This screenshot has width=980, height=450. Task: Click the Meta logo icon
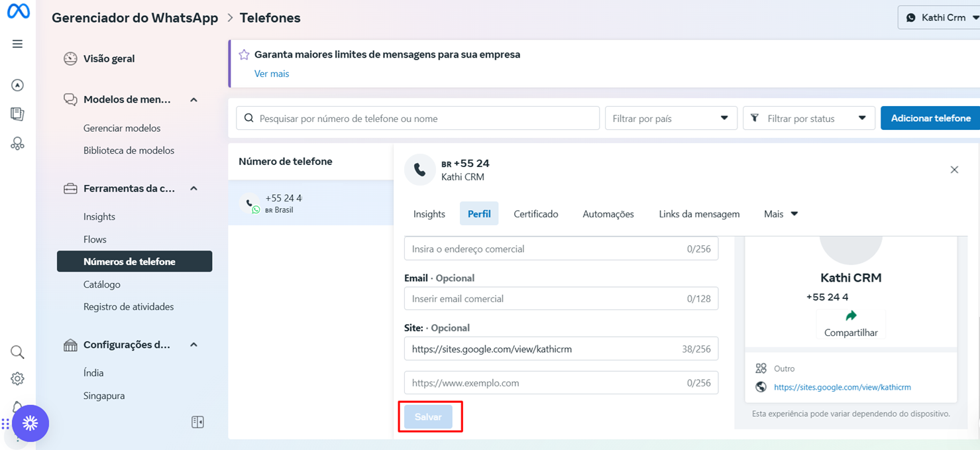click(x=18, y=12)
